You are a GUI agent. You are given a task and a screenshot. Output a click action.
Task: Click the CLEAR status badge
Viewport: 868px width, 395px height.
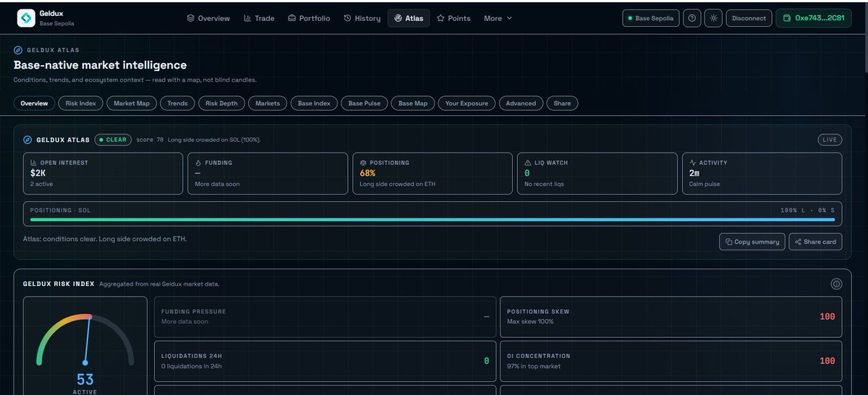point(113,140)
